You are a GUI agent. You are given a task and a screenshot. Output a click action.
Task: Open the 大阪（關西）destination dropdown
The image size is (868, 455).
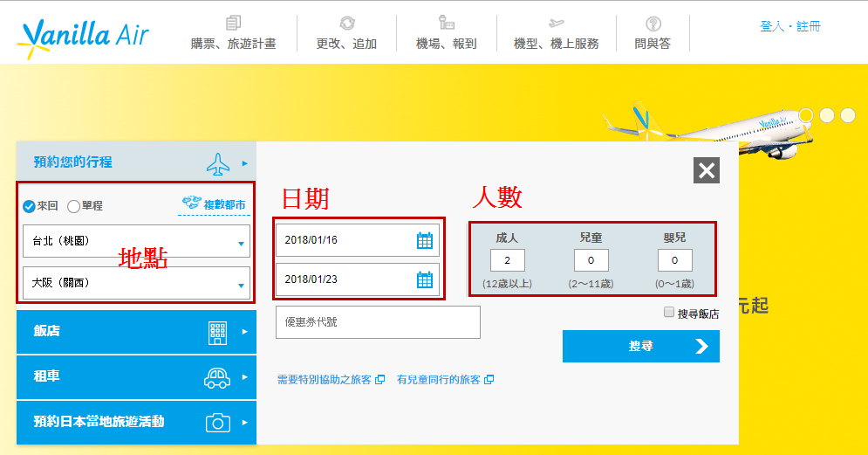click(136, 283)
